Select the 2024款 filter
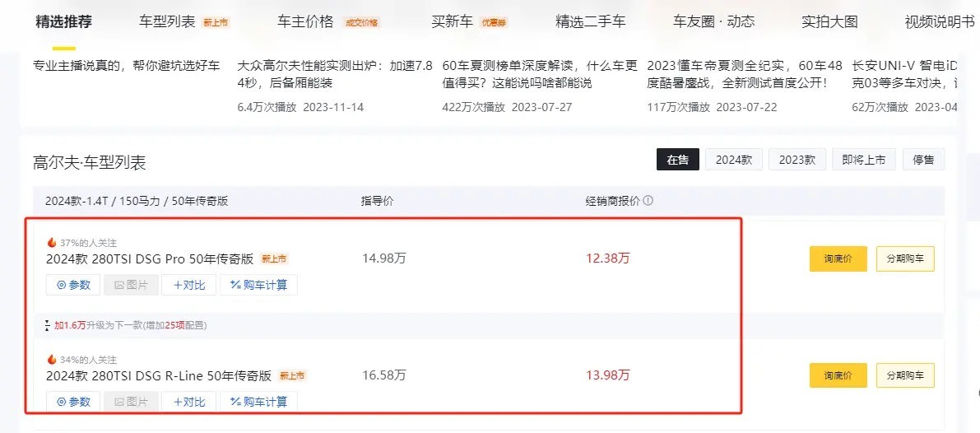The height and width of the screenshot is (433, 980). tap(733, 161)
